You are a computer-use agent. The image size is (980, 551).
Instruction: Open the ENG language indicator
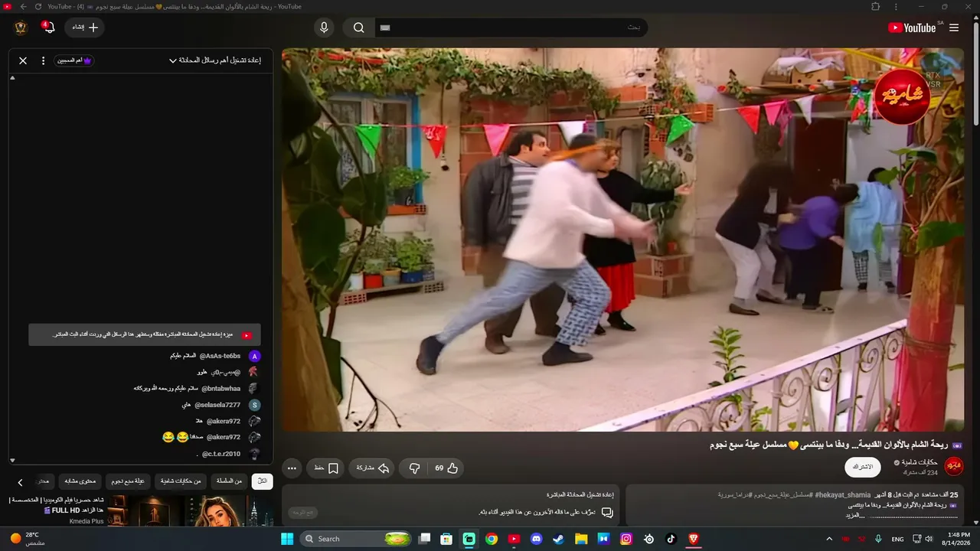[898, 539]
